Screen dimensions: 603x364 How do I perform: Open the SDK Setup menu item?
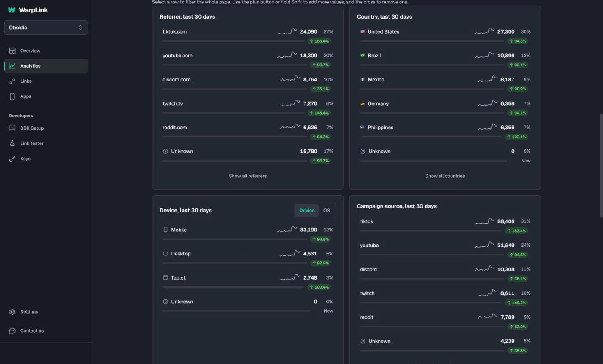click(x=46, y=128)
